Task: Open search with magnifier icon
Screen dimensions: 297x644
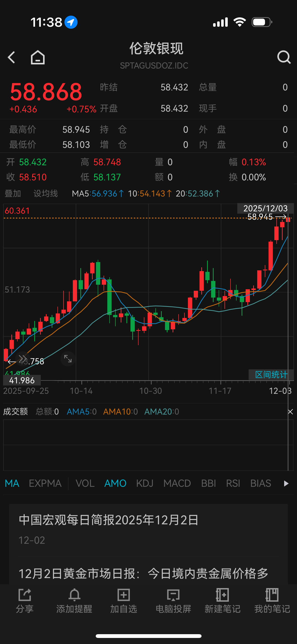Action: click(x=284, y=57)
